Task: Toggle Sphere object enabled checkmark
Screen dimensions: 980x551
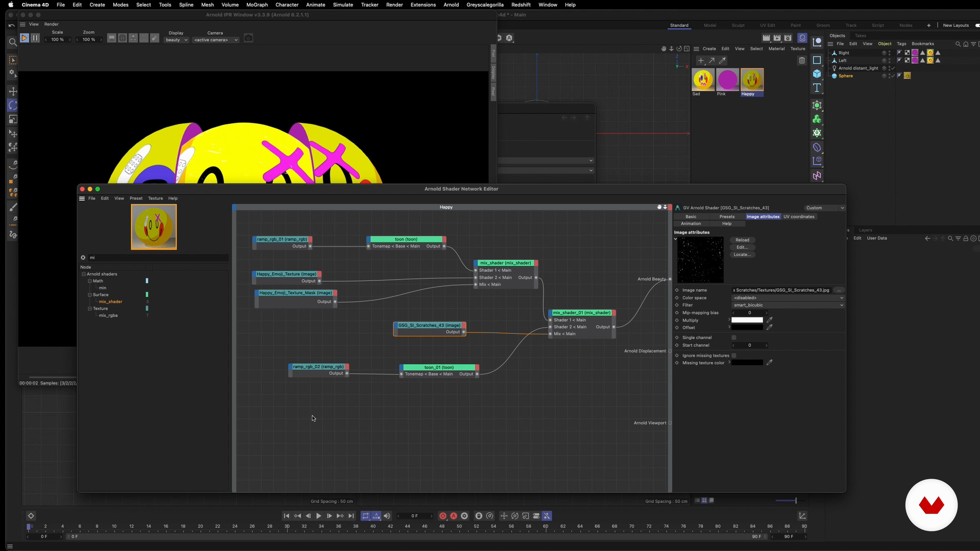Action: [893, 76]
